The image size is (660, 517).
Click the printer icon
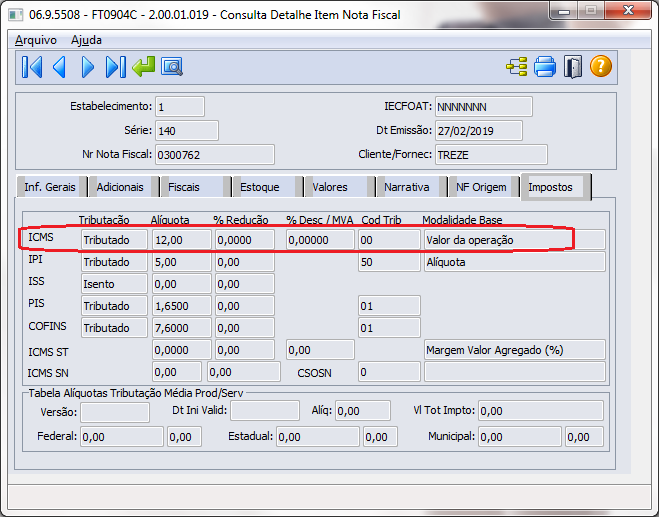(545, 67)
